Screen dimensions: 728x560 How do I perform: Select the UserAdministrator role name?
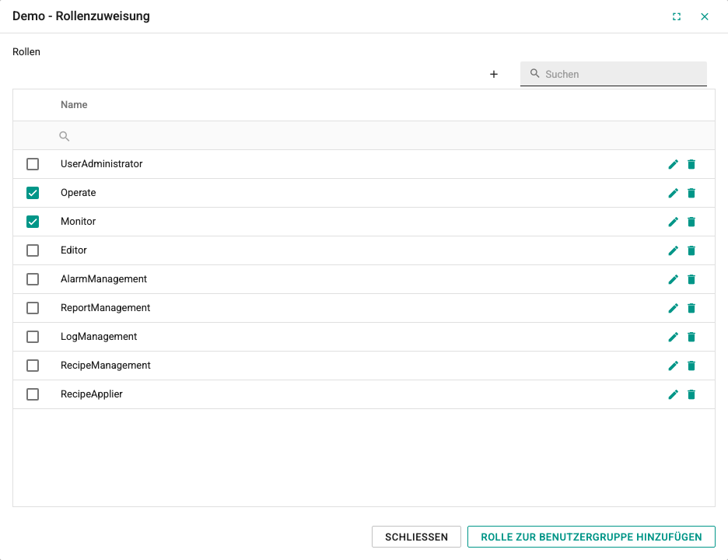pyautogui.click(x=101, y=164)
